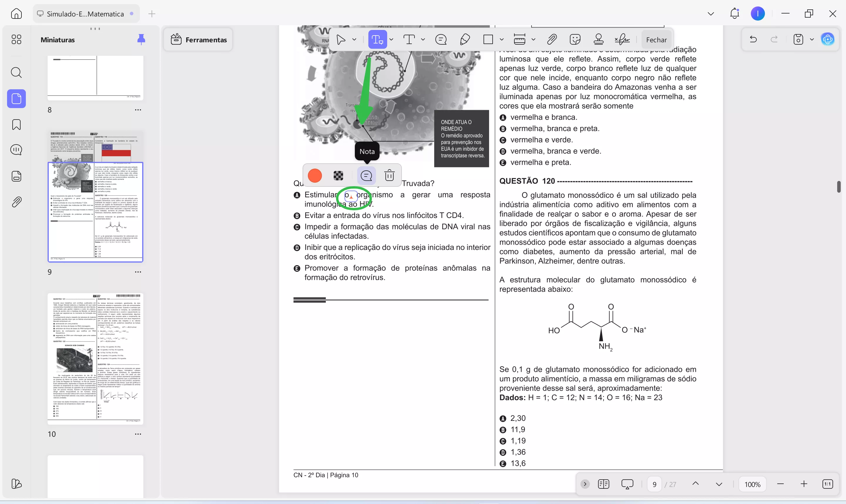Delete the annotation with trash icon
This screenshot has height=504, width=846.
click(x=389, y=176)
